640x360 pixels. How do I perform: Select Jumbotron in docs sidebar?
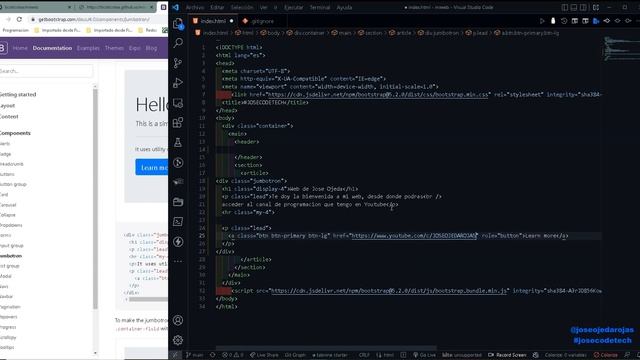[x=11, y=256]
